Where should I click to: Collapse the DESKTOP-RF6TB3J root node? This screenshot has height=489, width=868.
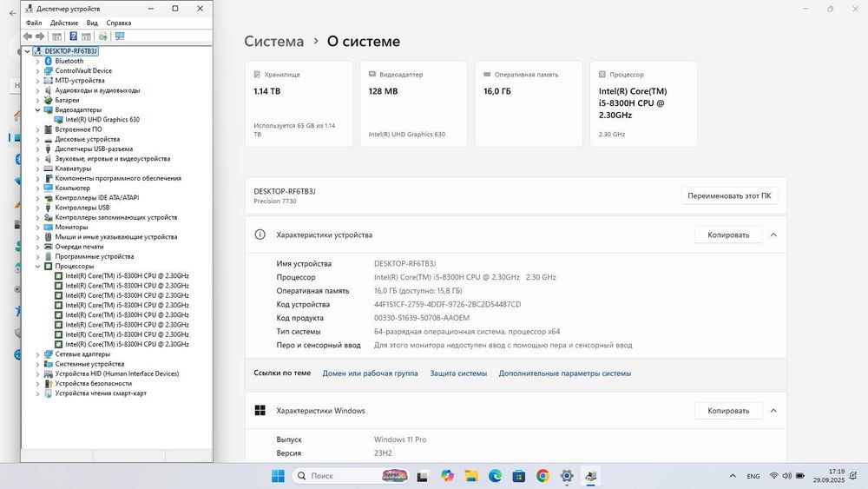click(27, 51)
